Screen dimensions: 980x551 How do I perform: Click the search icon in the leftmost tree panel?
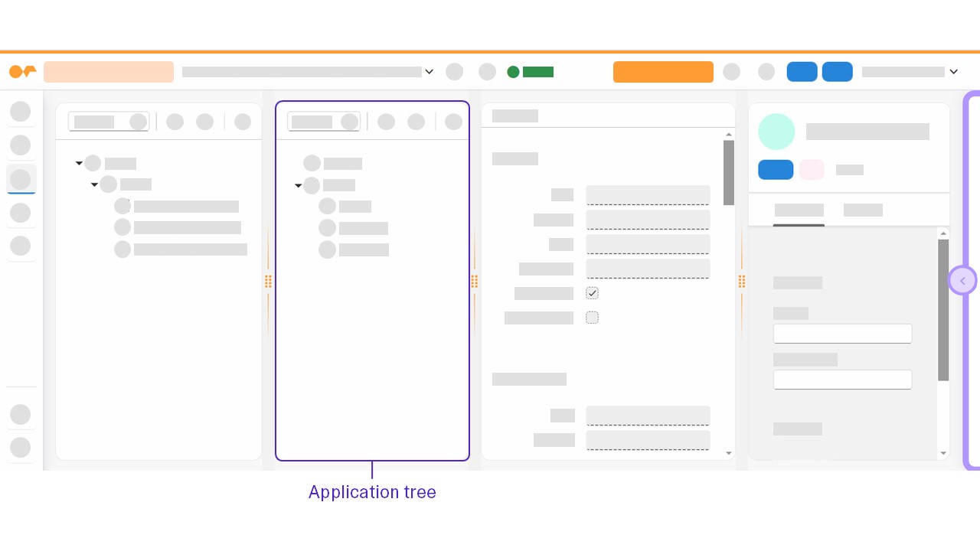(x=139, y=121)
